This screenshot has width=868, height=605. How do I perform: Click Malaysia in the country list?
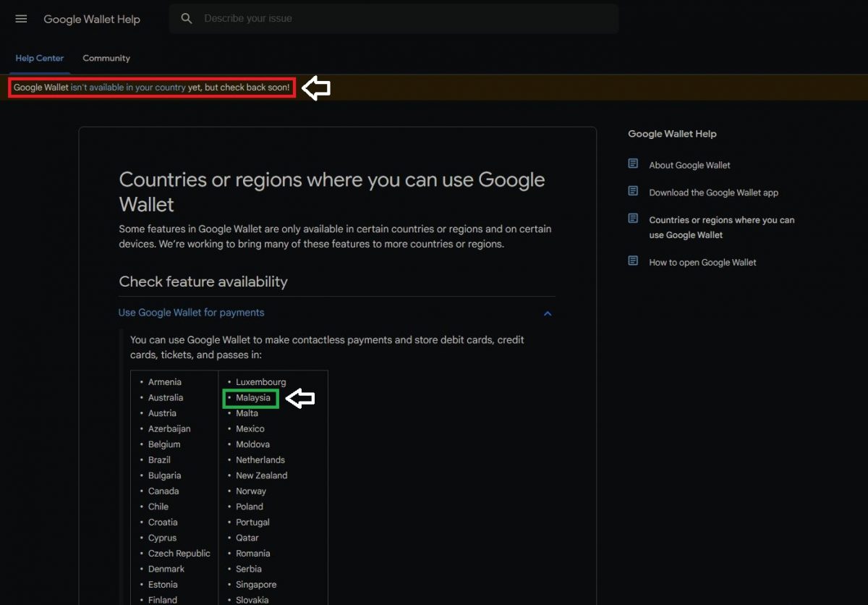click(x=253, y=397)
